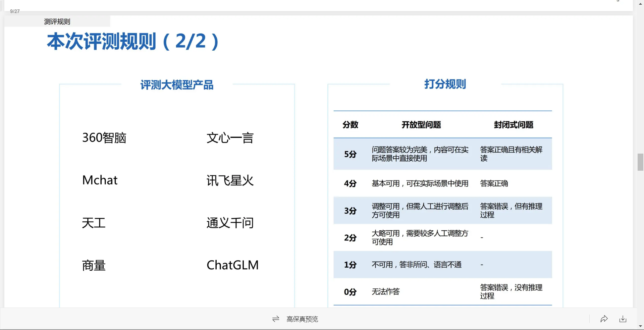644x330 pixels.
Task: Select the 文心一言 product name
Action: click(x=230, y=138)
